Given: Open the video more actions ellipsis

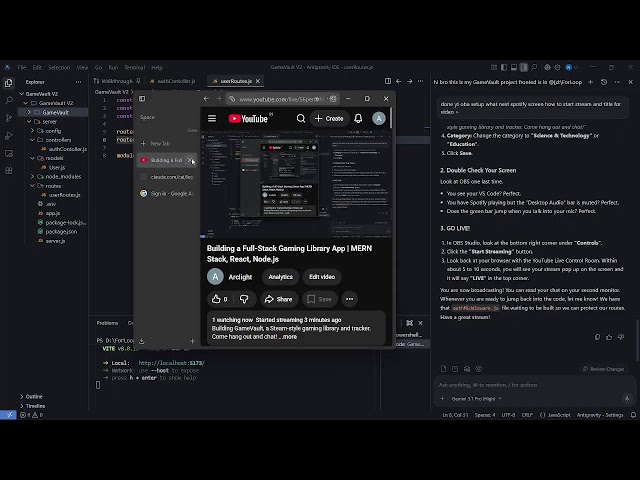Looking at the screenshot, I should tap(349, 299).
